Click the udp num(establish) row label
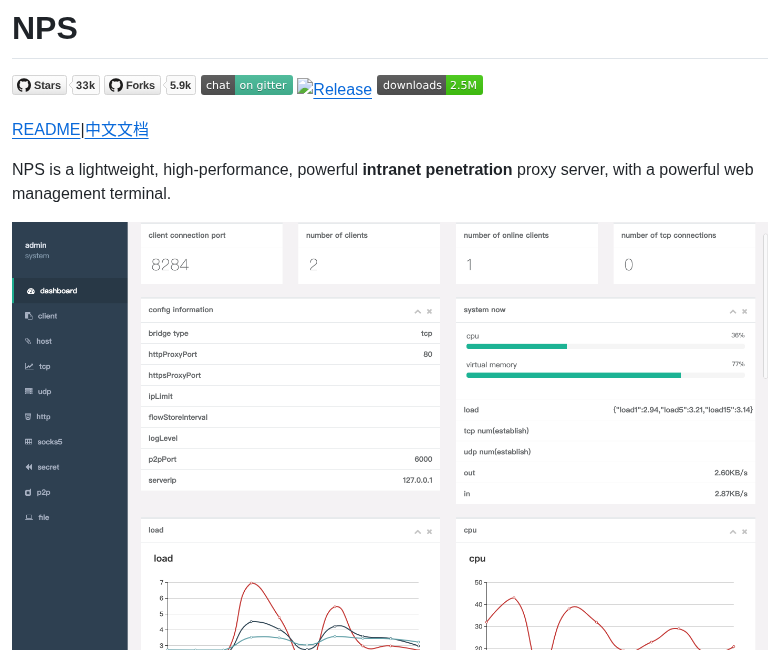 497,452
